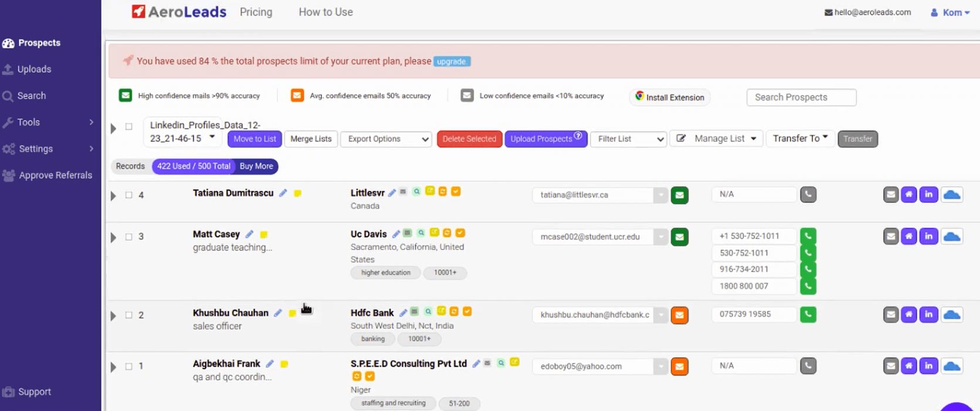Screen dimensions: 980x411
Task: Click the Chrome icon in Install Extension
Action: point(639,96)
